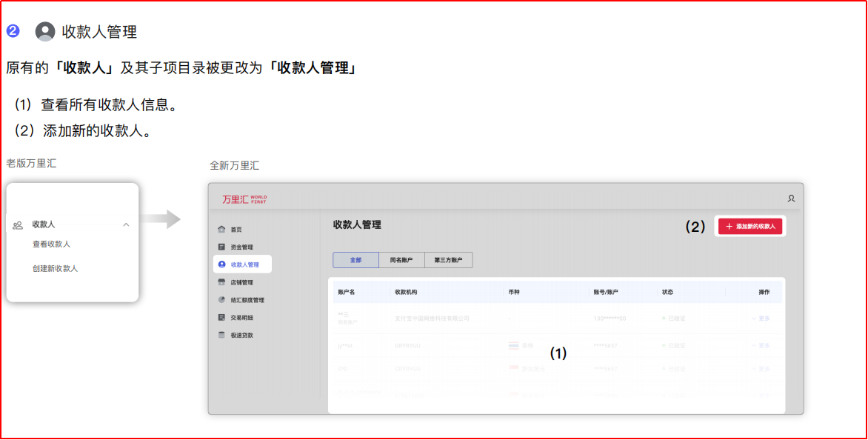Viewport: 868px width, 440px height.
Task: Click the 添加新的收款人 red button
Action: point(750,226)
